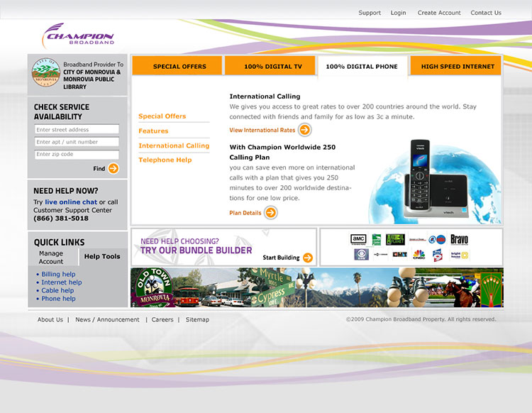Click the Find arrow icon
This screenshot has height=413, width=532.
coord(113,168)
